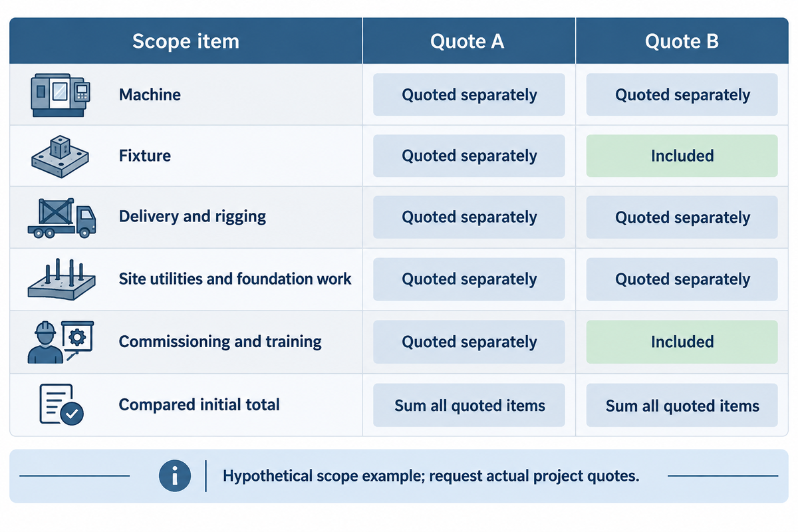Click the Site utilities and foundation work label

click(x=235, y=279)
